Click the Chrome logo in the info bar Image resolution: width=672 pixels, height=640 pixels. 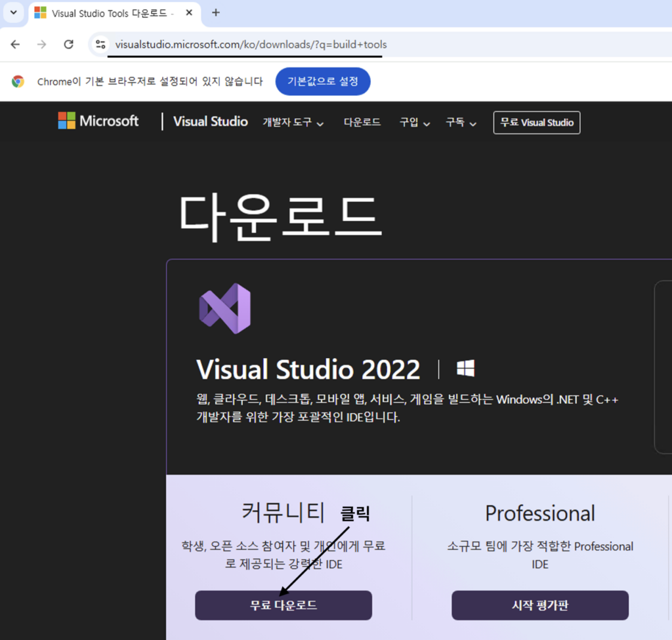18,81
